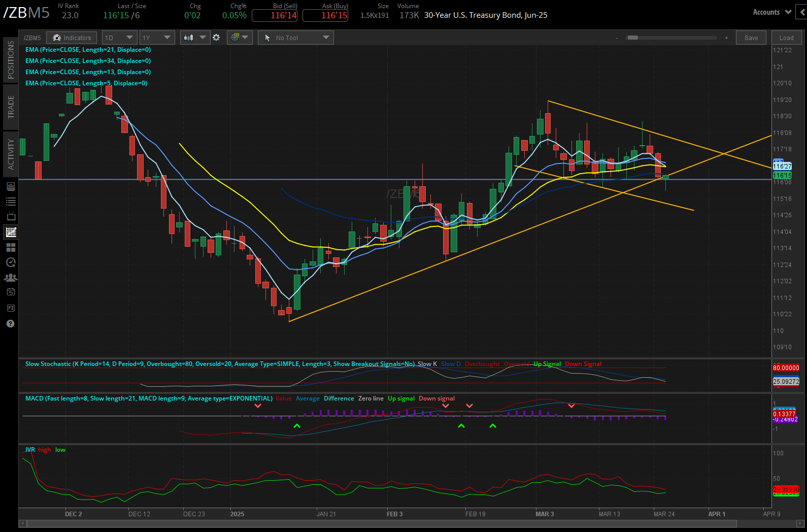Open the research/quote panel sidebar icon
The height and width of the screenshot is (532, 807).
pos(11,186)
